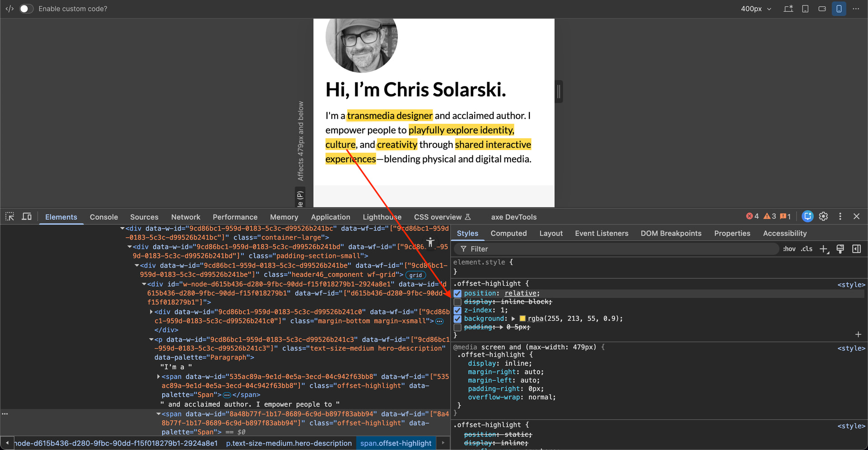Open the <style> source link for position rule

pyautogui.click(x=851, y=285)
